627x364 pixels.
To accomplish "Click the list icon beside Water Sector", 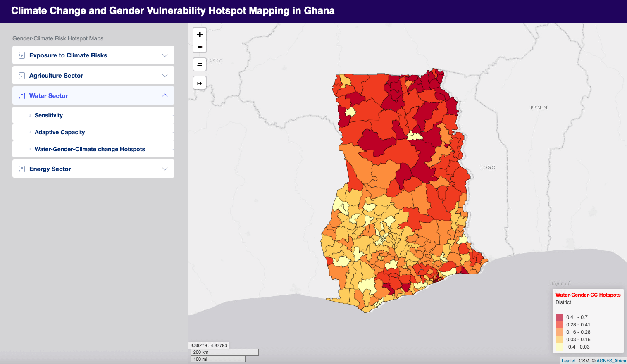I will tap(21, 95).
